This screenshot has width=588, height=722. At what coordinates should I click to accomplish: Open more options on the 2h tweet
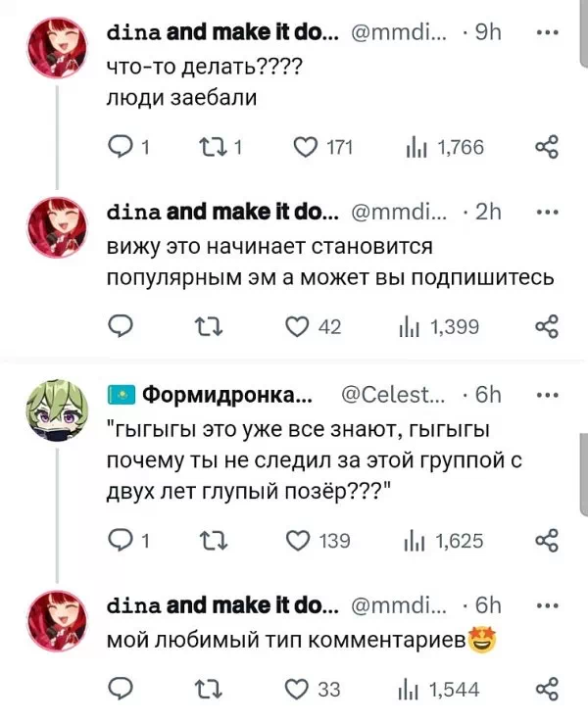point(547,213)
